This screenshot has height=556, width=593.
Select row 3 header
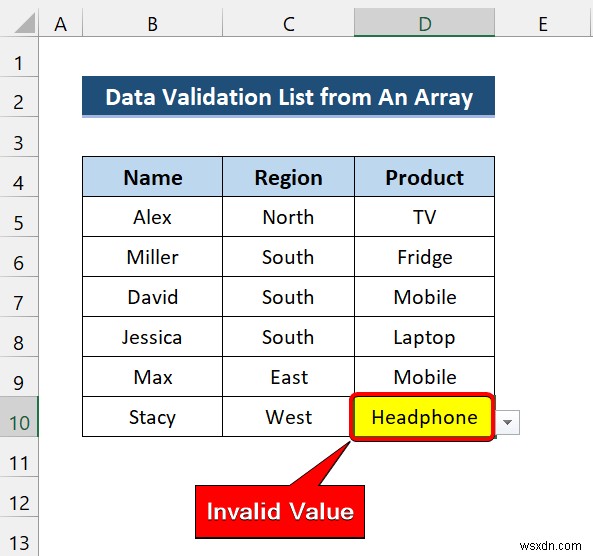click(x=19, y=137)
